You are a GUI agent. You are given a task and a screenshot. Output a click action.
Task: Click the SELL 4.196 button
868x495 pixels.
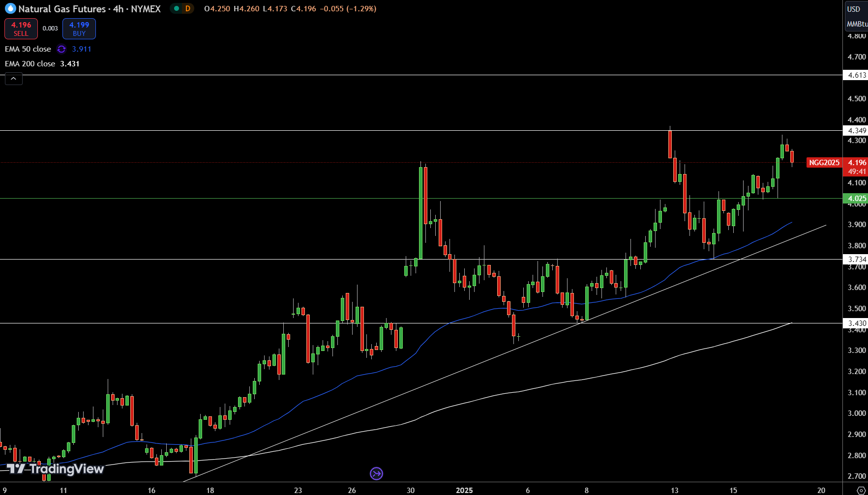pyautogui.click(x=21, y=29)
